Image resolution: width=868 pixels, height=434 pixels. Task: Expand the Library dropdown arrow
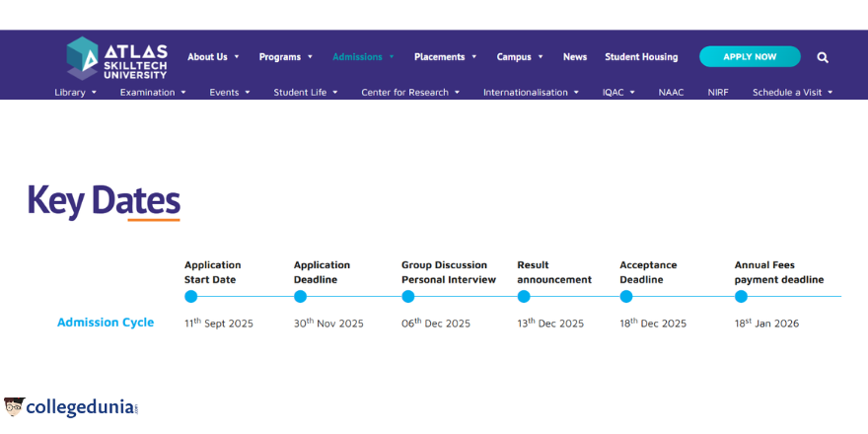(x=94, y=93)
